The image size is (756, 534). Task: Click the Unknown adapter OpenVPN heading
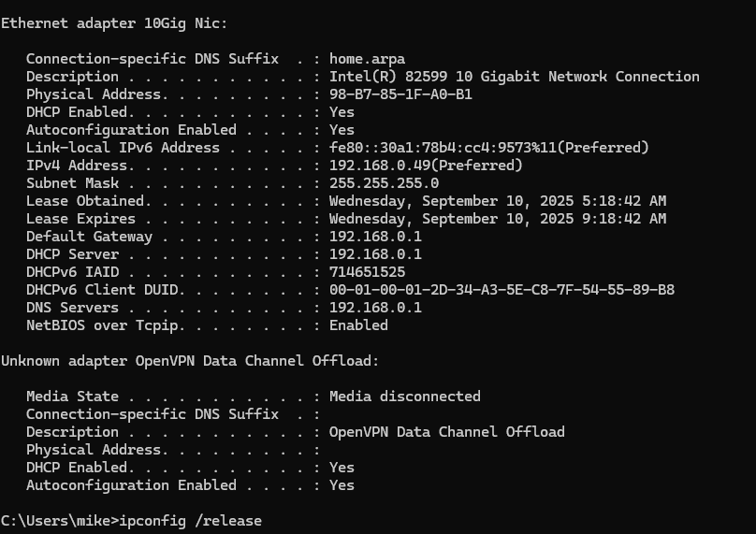(x=190, y=361)
